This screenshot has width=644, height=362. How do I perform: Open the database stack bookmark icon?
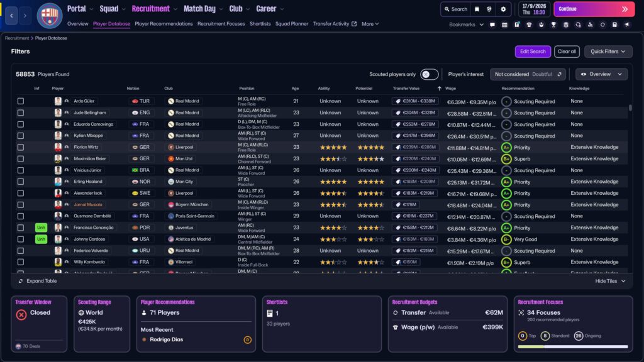[565, 25]
